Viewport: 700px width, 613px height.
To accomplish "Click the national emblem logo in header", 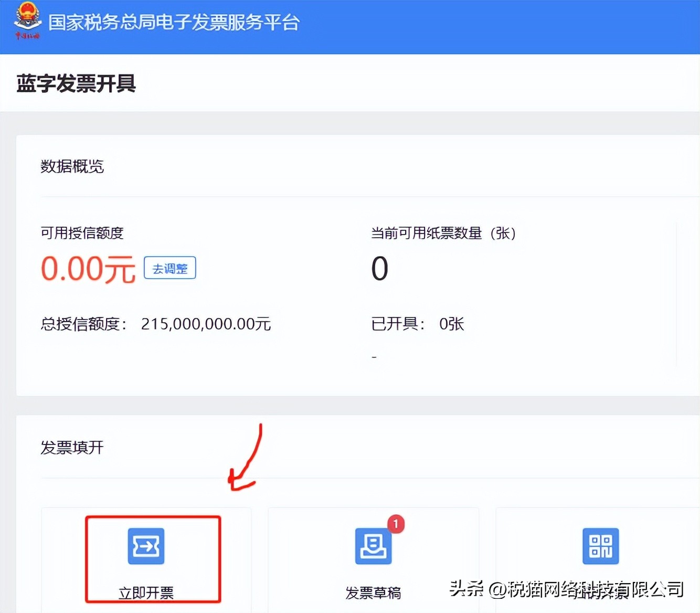I will tap(27, 21).
